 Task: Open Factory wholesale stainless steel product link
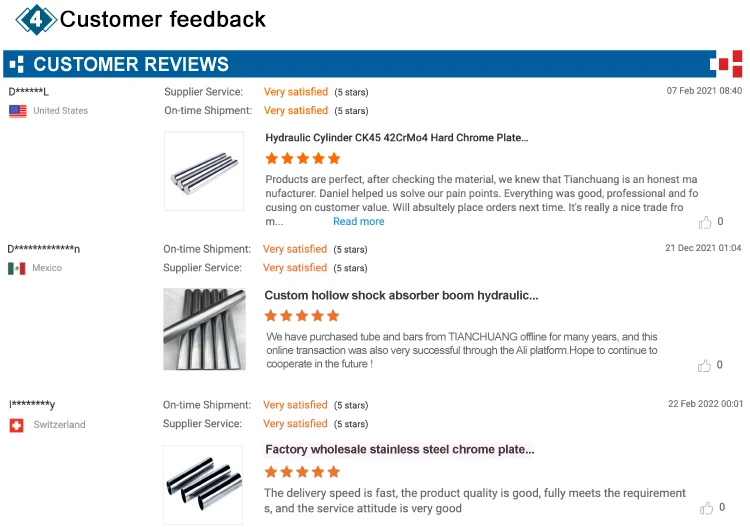[399, 450]
